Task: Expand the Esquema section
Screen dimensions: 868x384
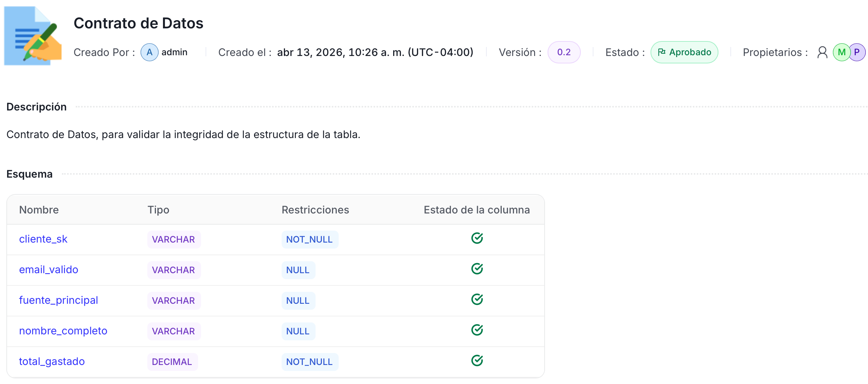Action: [29, 174]
